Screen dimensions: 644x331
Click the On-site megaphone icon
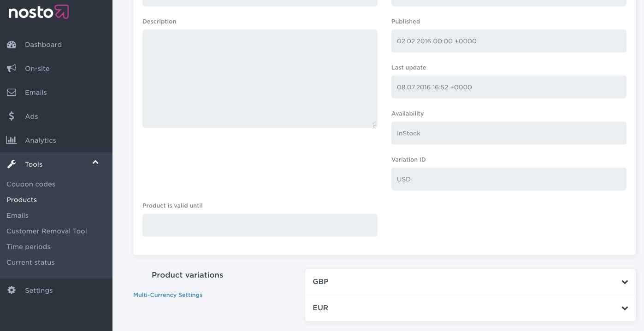(12, 69)
